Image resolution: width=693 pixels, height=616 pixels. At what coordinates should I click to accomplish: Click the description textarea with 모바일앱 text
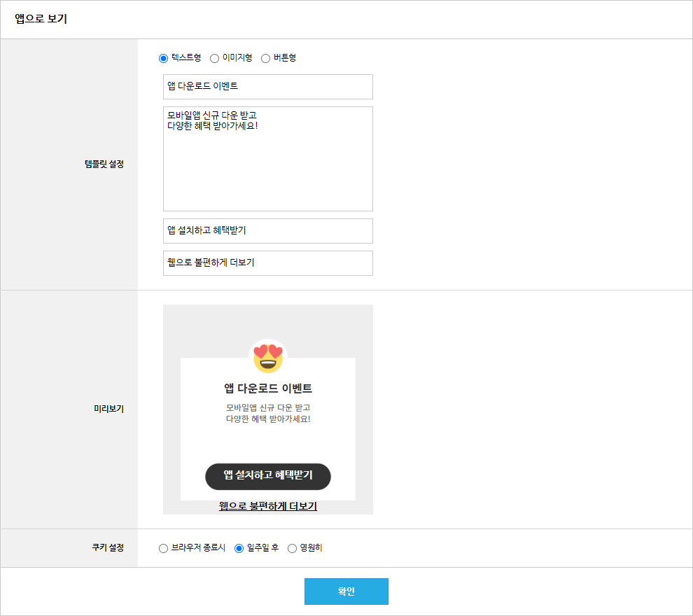[268, 159]
